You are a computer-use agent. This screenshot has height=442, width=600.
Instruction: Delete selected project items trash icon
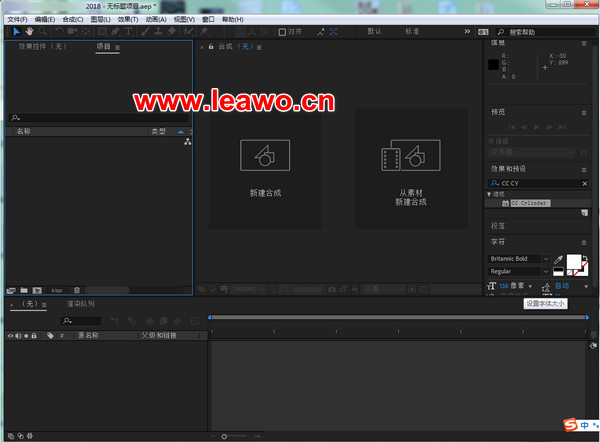point(77,290)
